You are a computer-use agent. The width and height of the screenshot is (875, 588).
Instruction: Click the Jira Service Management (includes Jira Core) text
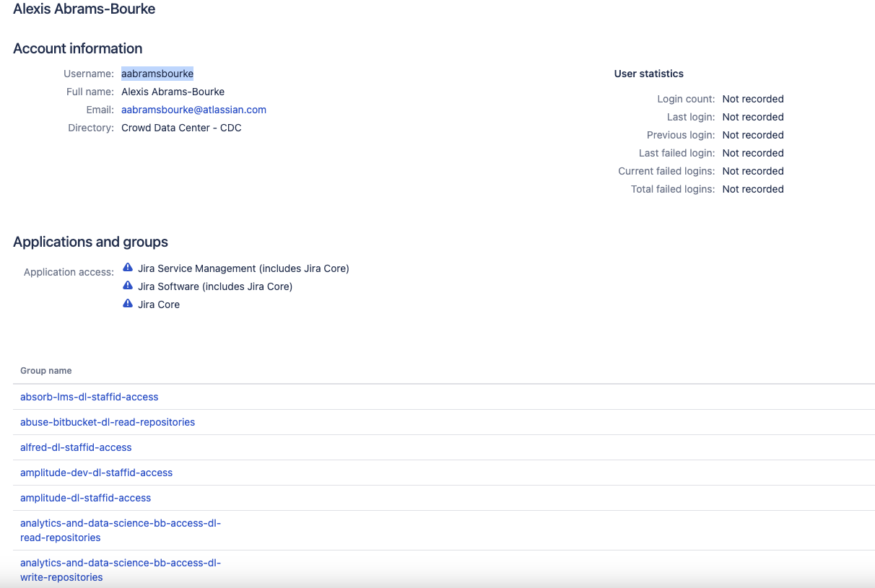click(x=243, y=268)
